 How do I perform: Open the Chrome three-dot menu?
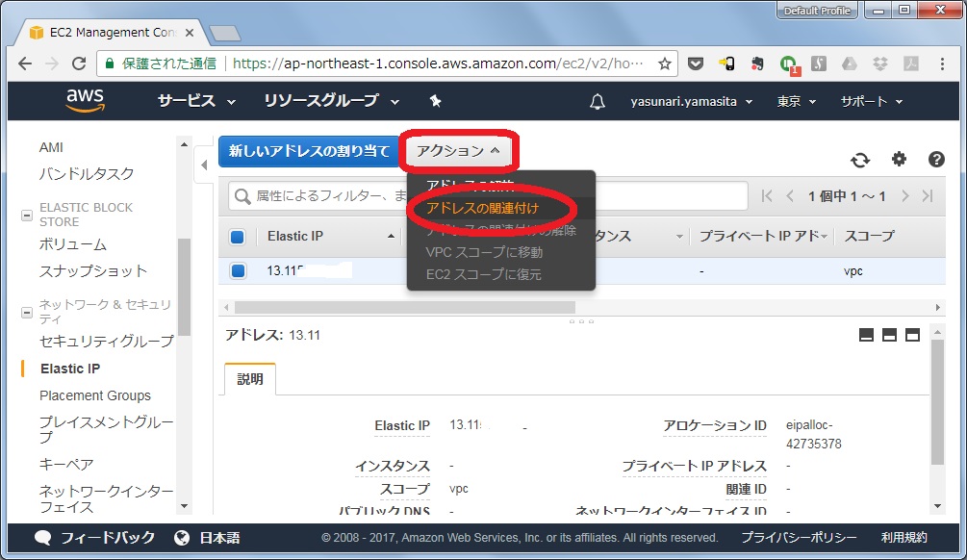click(942, 64)
